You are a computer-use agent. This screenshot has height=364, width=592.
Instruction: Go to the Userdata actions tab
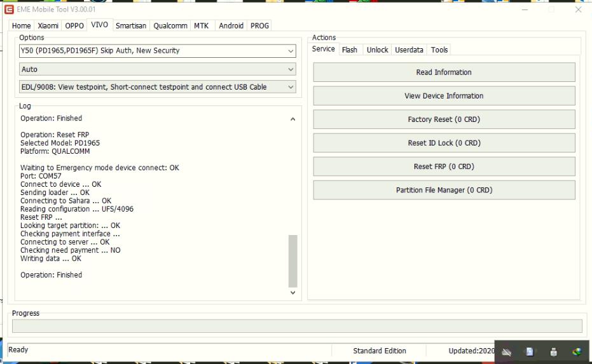click(409, 50)
